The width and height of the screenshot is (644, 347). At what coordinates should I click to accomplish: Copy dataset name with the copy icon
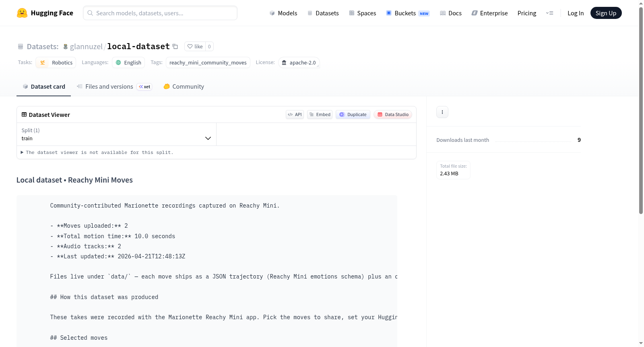175,46
